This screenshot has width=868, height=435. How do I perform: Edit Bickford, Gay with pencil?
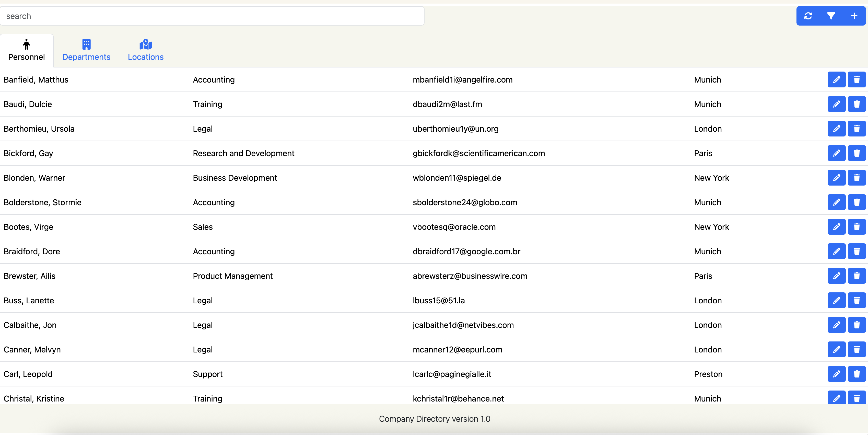[x=836, y=153]
